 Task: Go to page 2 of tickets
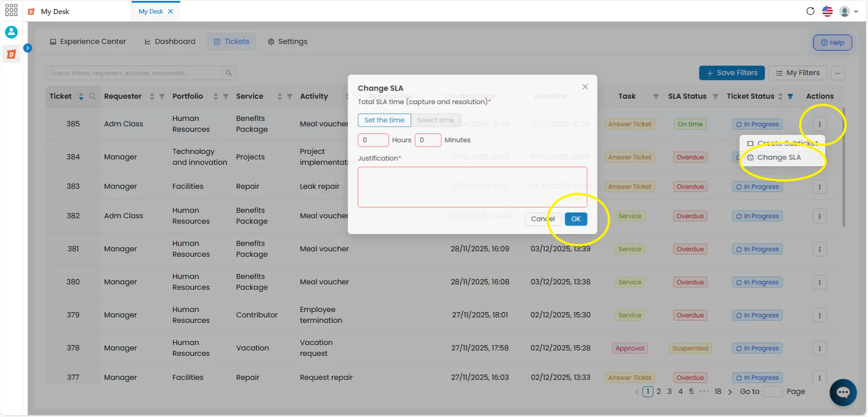659,392
